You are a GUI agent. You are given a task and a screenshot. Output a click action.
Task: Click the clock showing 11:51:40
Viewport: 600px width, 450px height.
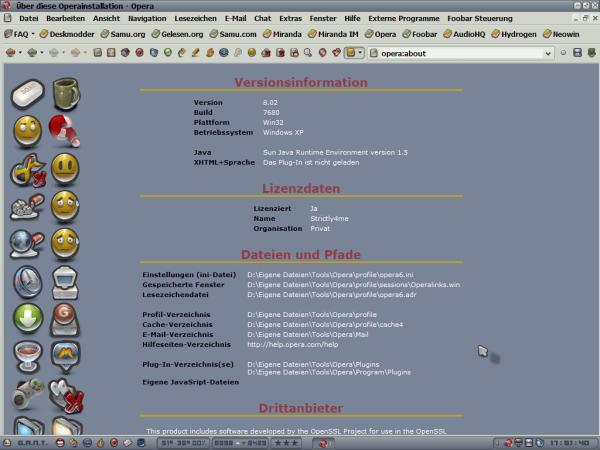pyautogui.click(x=569, y=443)
